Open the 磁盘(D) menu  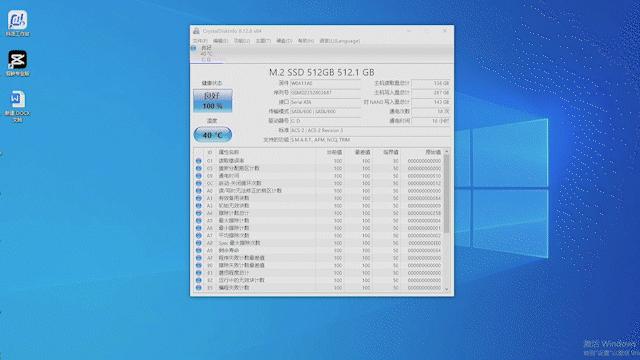point(284,41)
